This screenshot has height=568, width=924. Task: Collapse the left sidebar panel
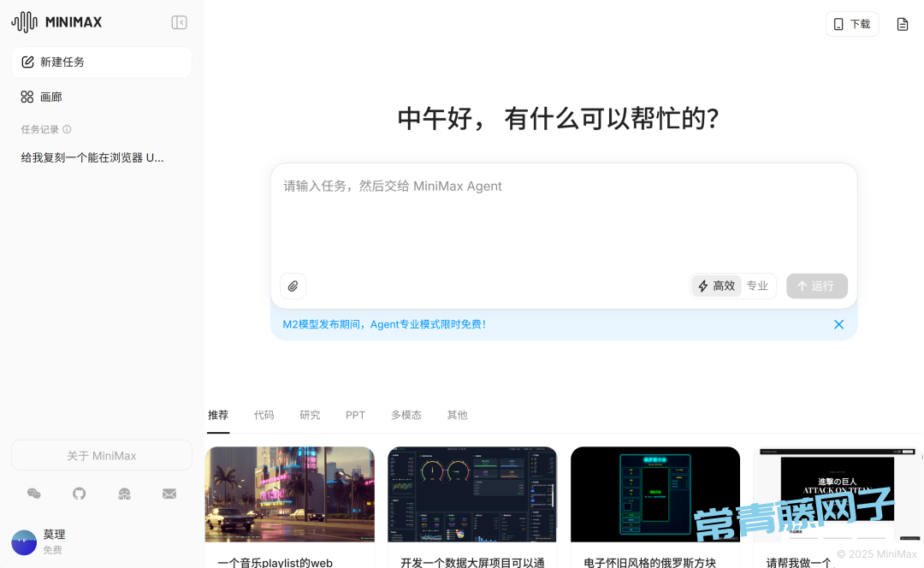(179, 23)
